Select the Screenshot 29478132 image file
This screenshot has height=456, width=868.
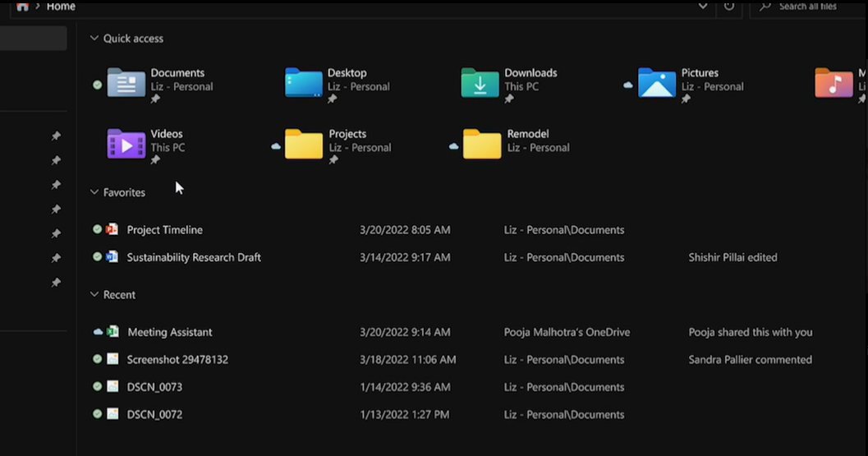pos(177,360)
